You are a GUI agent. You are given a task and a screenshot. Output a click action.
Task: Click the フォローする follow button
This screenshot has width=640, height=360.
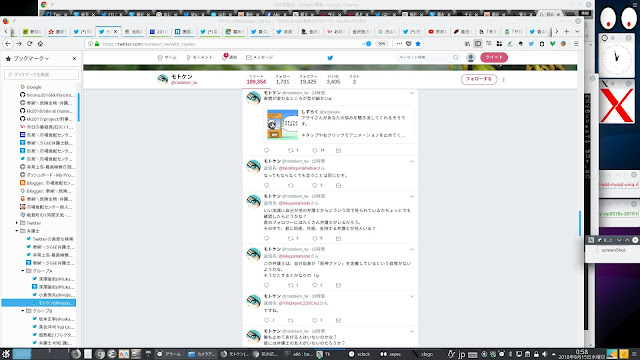tap(479, 79)
